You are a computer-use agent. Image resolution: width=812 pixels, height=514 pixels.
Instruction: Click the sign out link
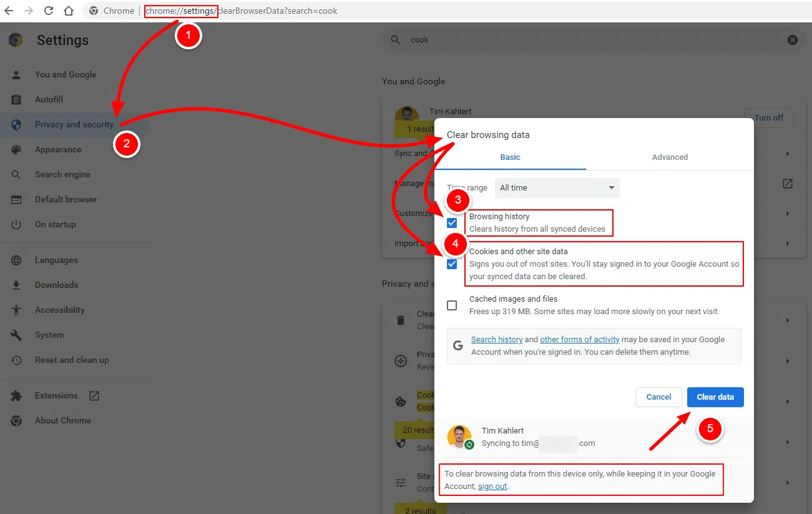(x=492, y=487)
